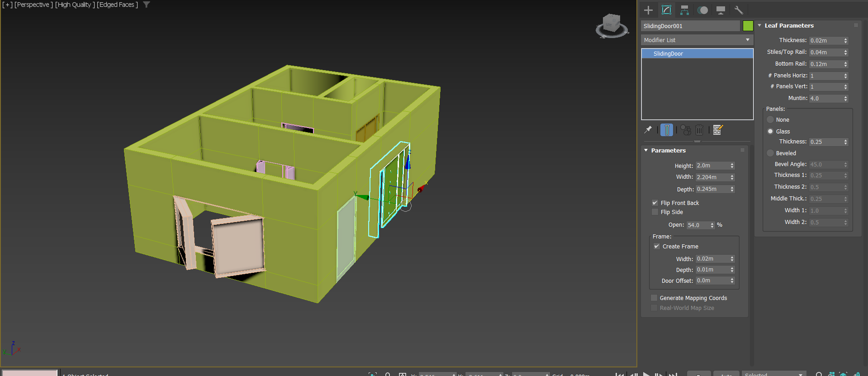The image size is (868, 376).
Task: Click the Leaf Thickness 0.02m spinner
Action: [x=846, y=40]
